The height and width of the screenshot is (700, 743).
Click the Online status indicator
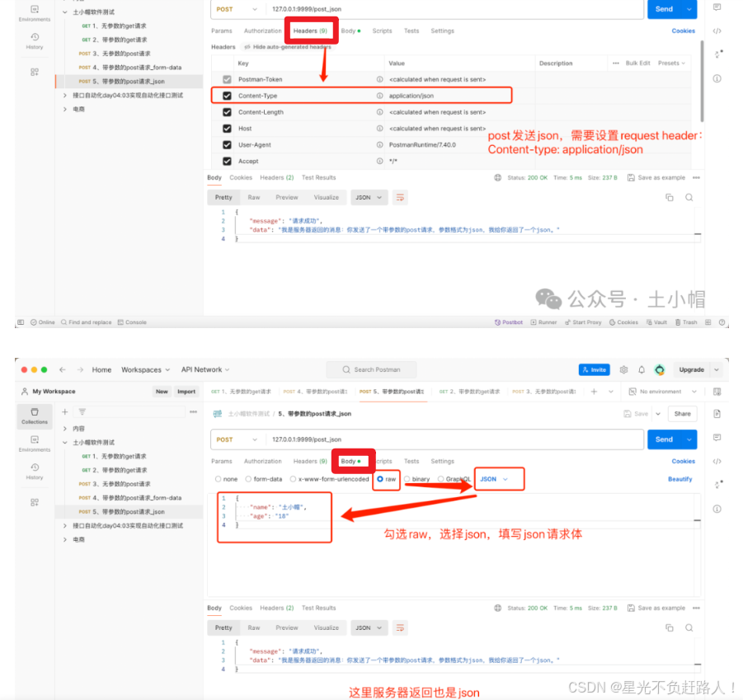[x=43, y=322]
